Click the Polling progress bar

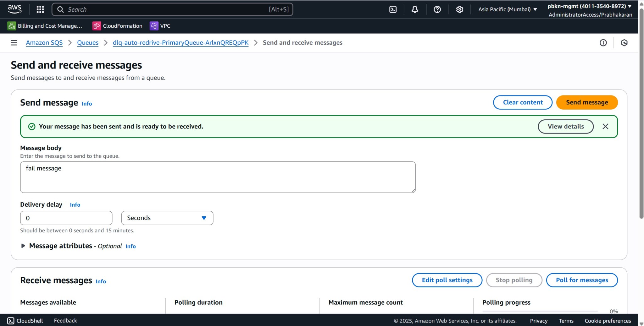click(540, 312)
